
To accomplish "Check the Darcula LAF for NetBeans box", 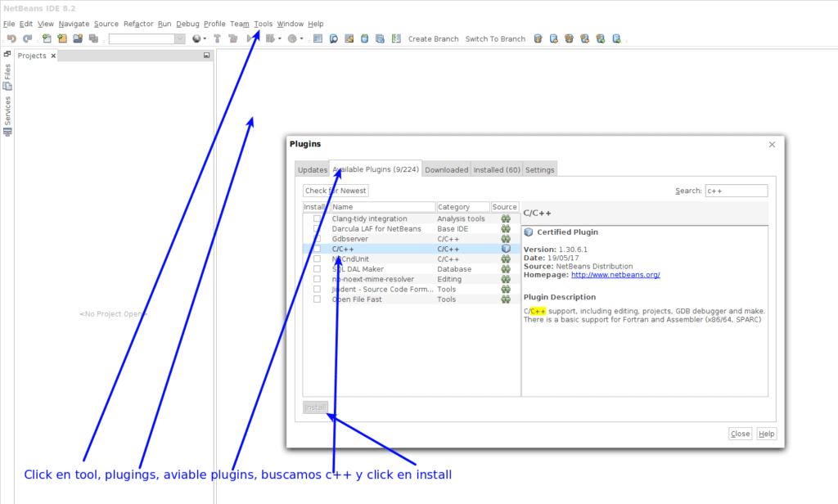I will [x=317, y=229].
